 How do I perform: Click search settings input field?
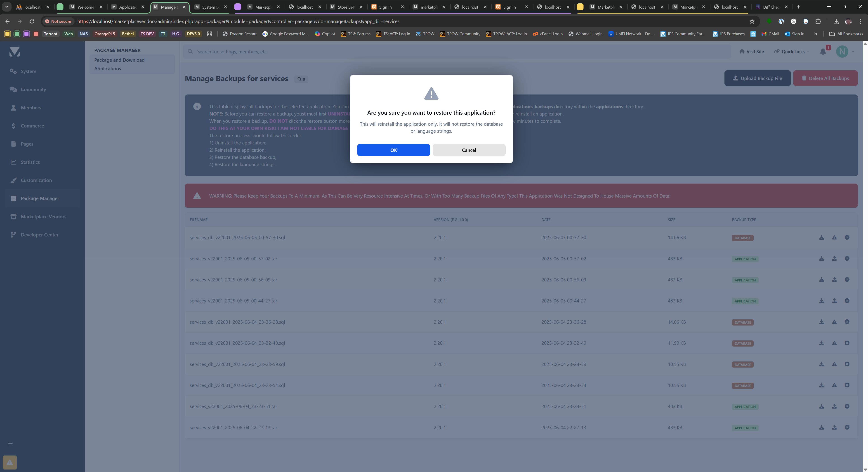[457, 52]
